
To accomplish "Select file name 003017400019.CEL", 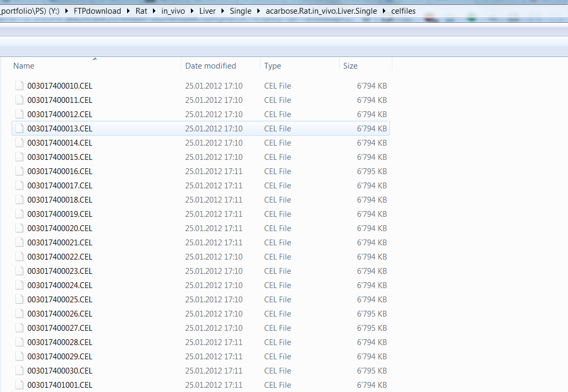I will 60,214.
